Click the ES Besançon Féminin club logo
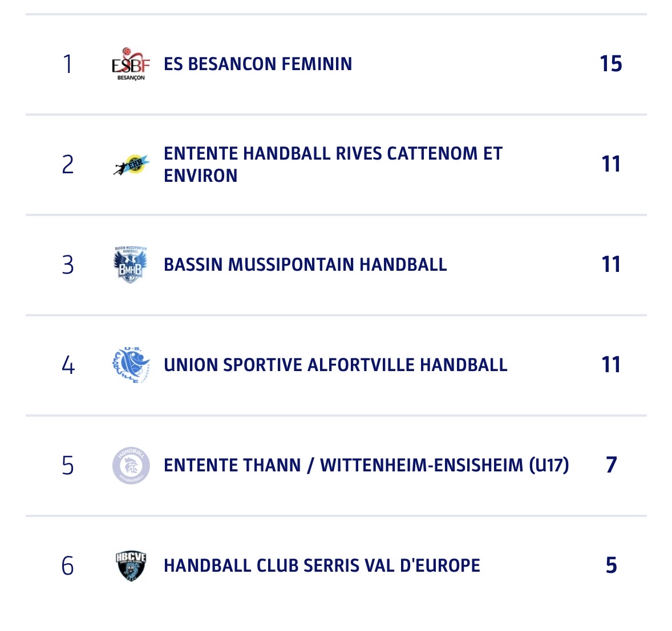This screenshot has height=631, width=672. (x=131, y=64)
